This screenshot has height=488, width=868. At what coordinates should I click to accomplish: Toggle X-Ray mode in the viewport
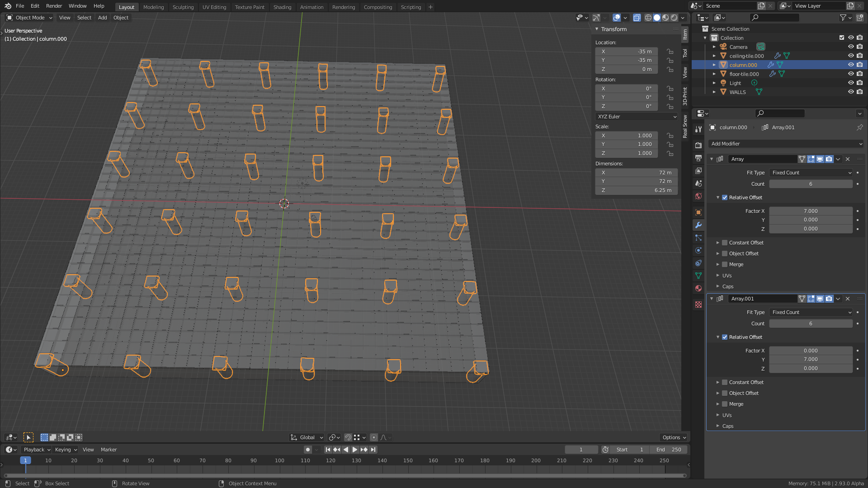637,18
